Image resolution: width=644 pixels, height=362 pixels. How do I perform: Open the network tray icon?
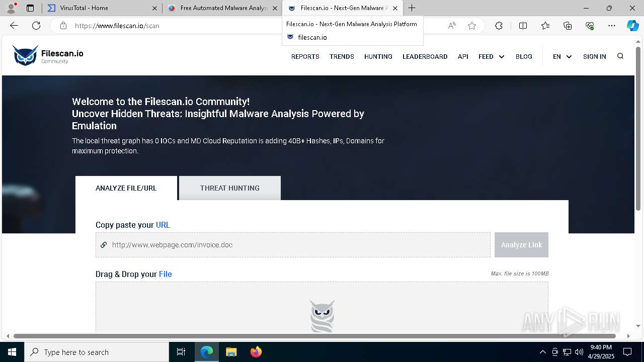click(567, 352)
